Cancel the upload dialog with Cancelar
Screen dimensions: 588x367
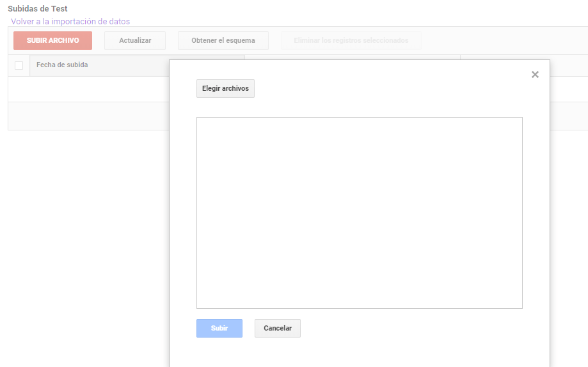278,329
